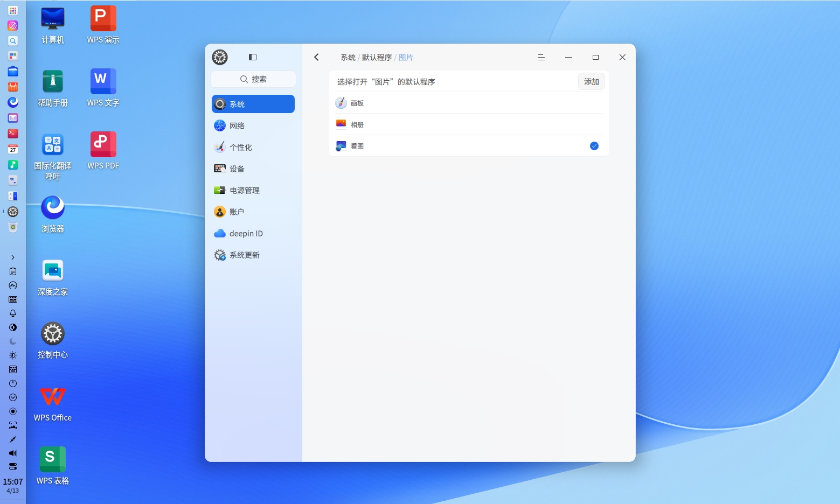Select the WPS 演示 desktop icon
The image size is (840, 504).
103,26
